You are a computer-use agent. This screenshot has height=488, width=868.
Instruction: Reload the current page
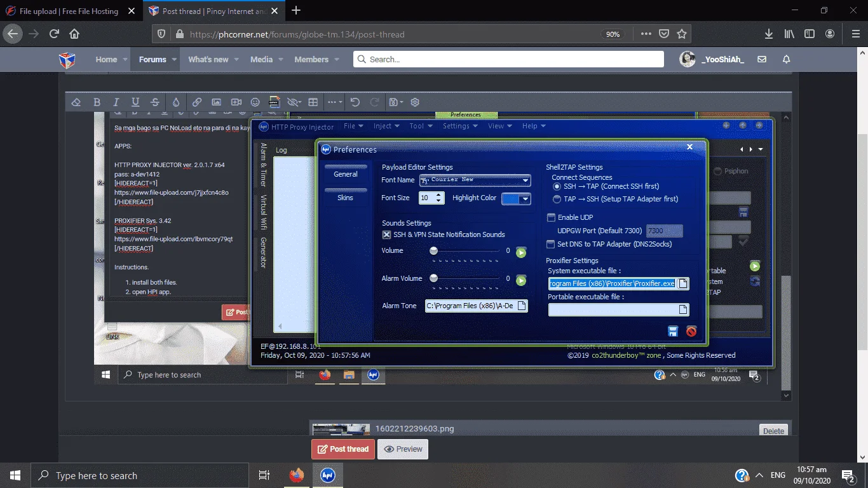tap(54, 34)
